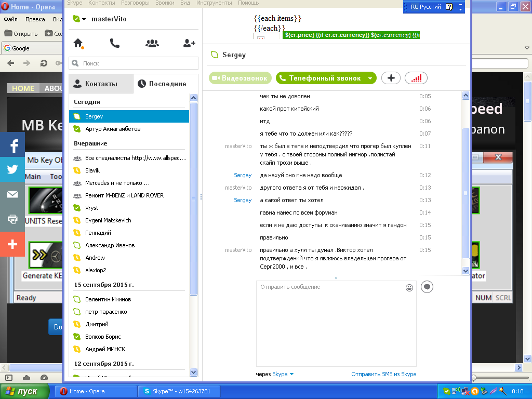Go forward in Opera browser
This screenshot has height=399, width=532.
tap(27, 63)
